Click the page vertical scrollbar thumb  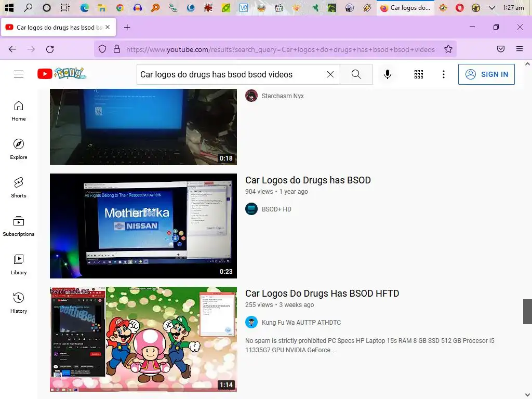click(x=527, y=312)
